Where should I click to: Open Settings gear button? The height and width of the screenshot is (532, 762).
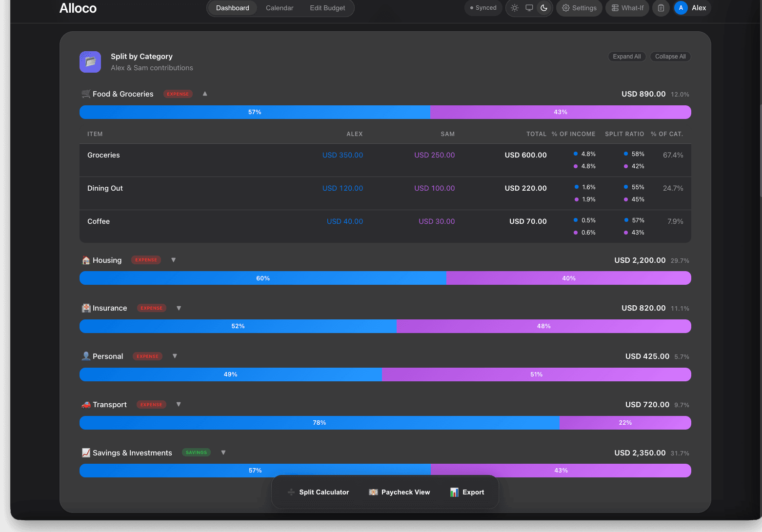point(579,8)
